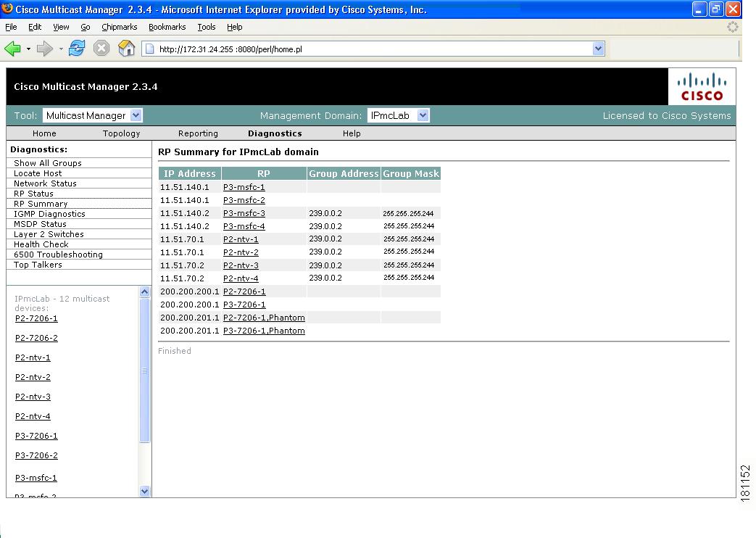Image resolution: width=756 pixels, height=538 pixels.
Task: Select P2-7206-2 in device list
Action: pos(36,338)
